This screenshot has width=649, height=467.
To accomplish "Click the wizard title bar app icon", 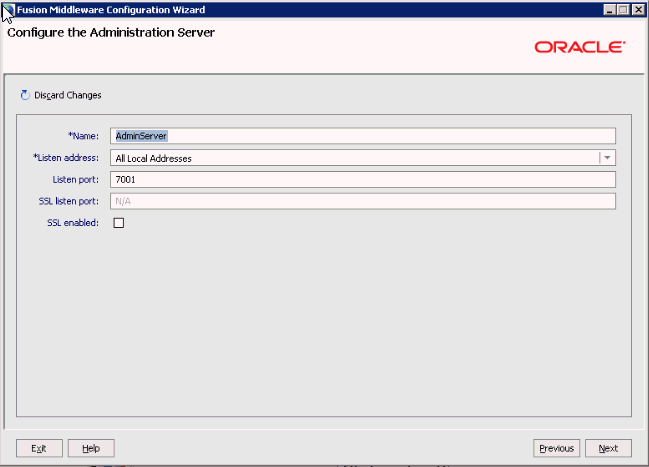I will (8, 10).
